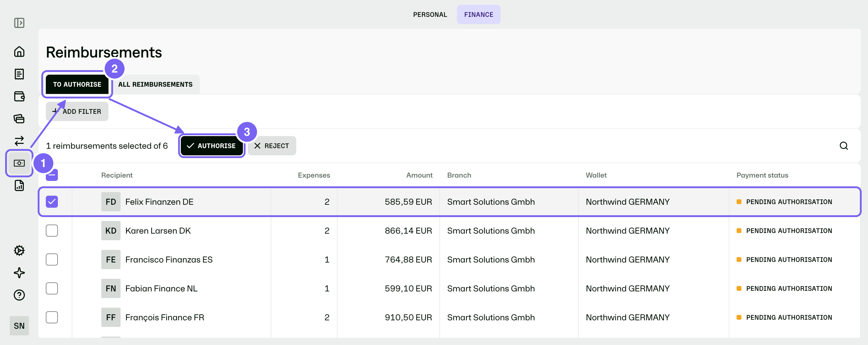Click the FE avatar for Francisco Finanzas
868x345 pixels.
(111, 260)
